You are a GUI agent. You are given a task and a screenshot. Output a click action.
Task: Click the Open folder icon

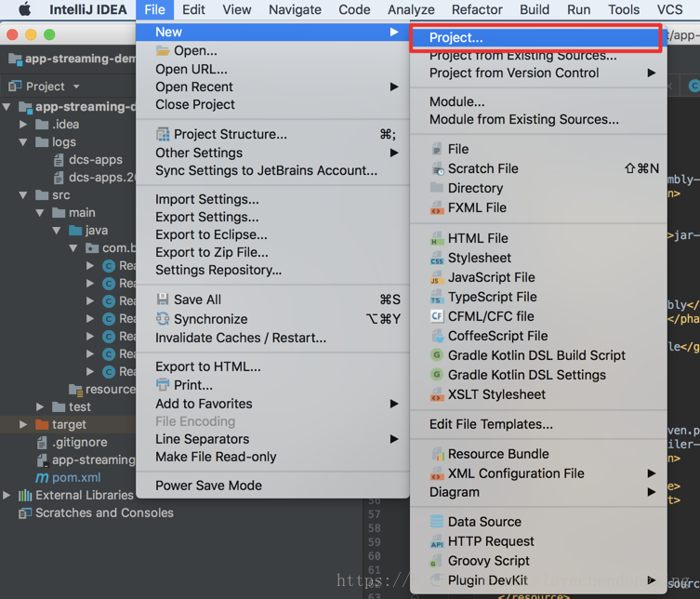pos(163,51)
